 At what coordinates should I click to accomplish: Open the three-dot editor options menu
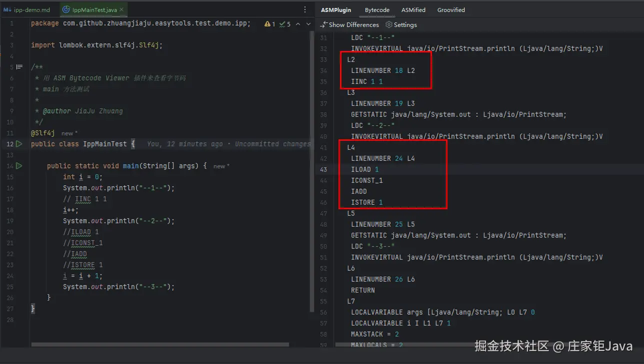(x=304, y=9)
